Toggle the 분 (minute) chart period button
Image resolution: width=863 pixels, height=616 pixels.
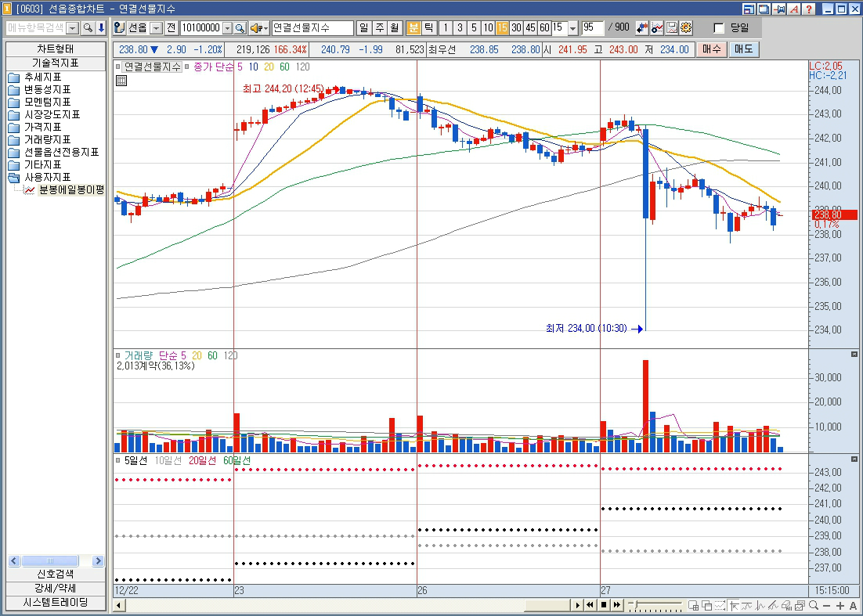point(413,28)
